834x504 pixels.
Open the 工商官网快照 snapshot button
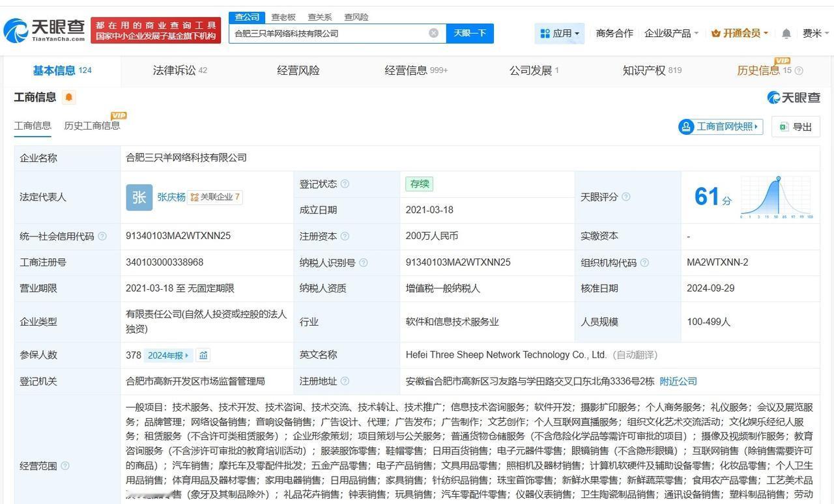click(721, 126)
